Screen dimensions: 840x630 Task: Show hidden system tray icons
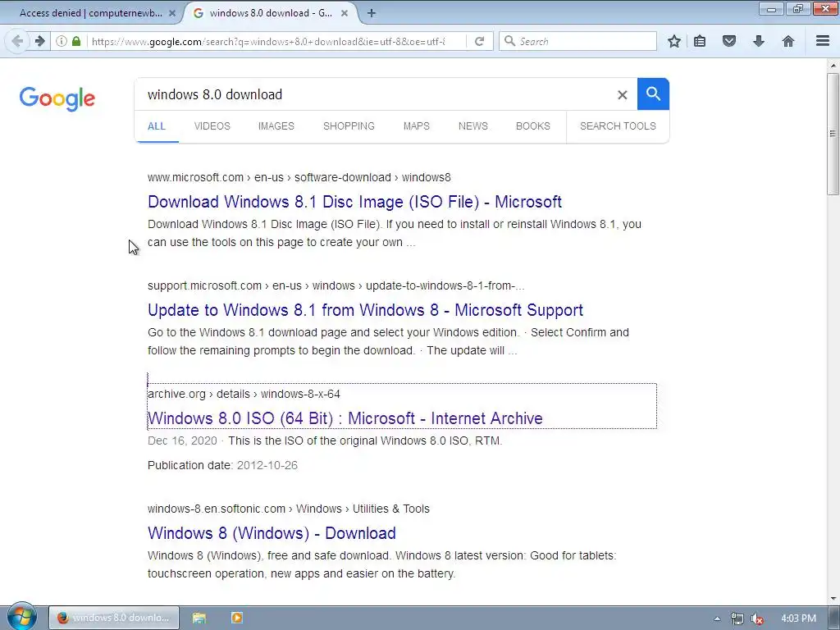coord(717,619)
